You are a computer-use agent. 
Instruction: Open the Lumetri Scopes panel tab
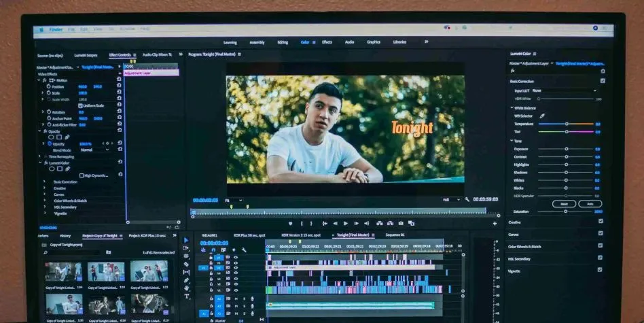coord(86,55)
